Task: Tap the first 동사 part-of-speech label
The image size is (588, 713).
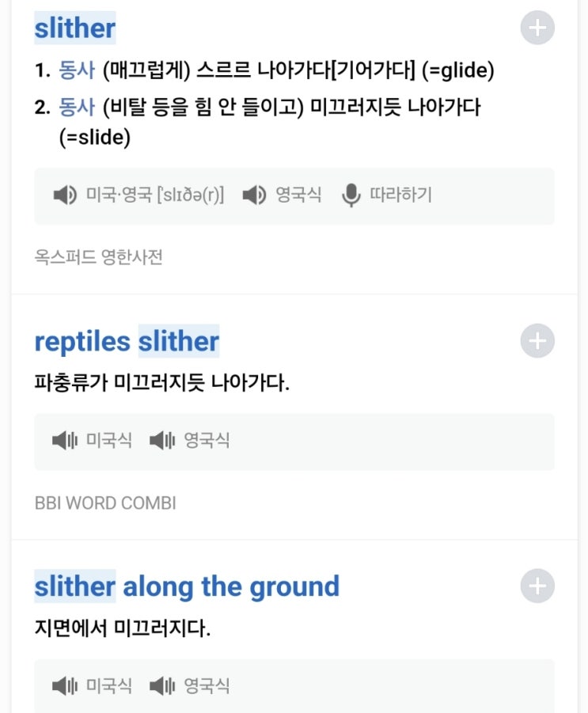Action: click(x=77, y=70)
